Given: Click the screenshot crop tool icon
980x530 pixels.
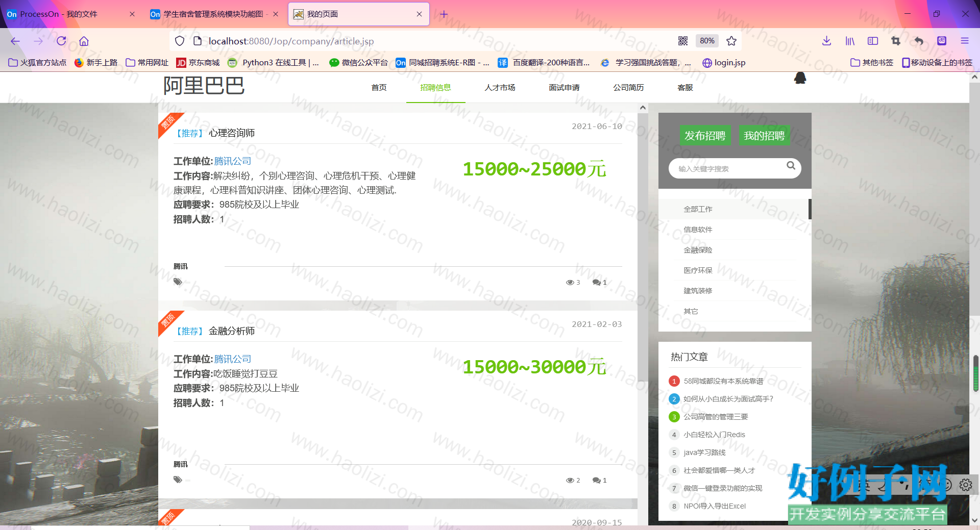Looking at the screenshot, I should (x=896, y=41).
